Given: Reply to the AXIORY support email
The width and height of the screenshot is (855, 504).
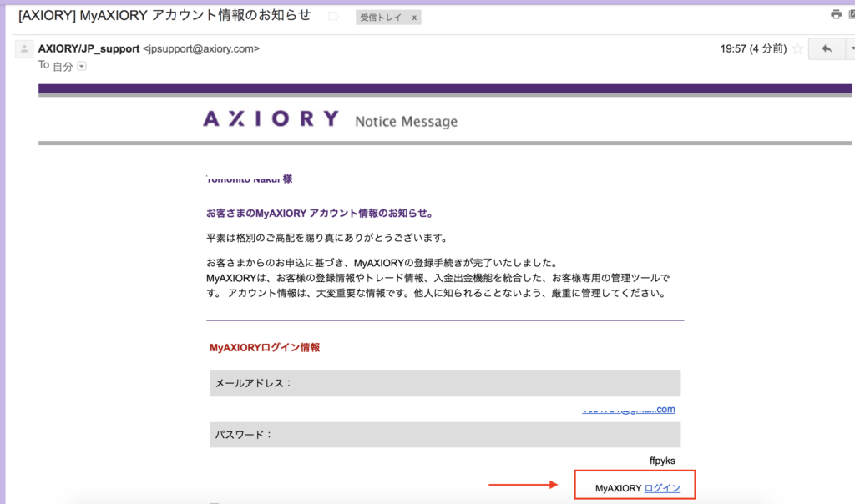Looking at the screenshot, I should pos(827,49).
